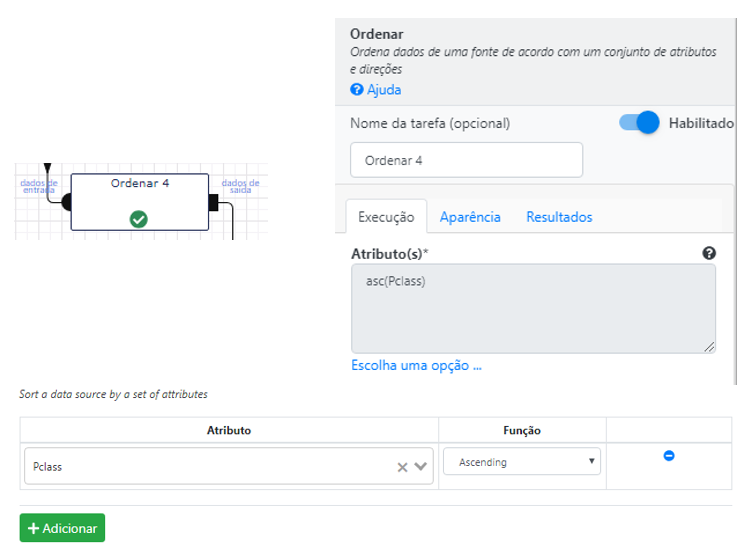
Task: Click the output port of Ordenar 4 node
Action: coord(213,202)
